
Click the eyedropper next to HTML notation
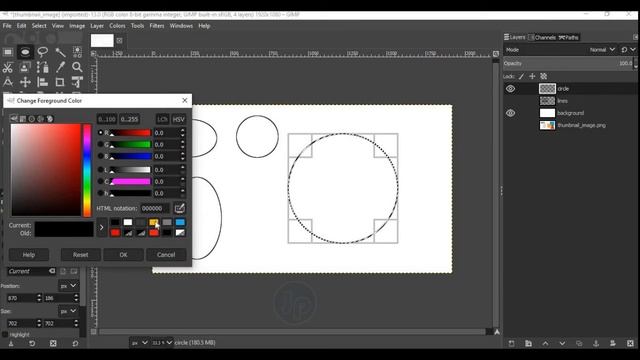coord(179,208)
